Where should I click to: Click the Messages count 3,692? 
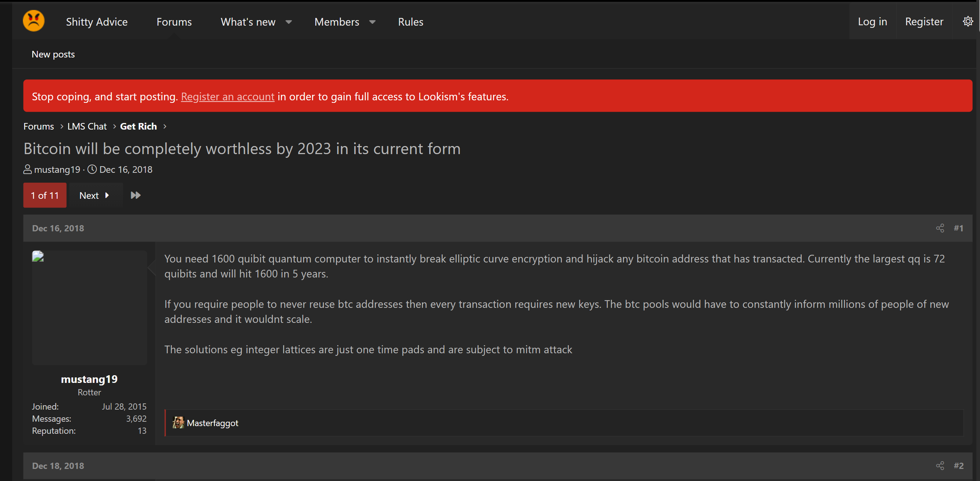click(x=136, y=419)
